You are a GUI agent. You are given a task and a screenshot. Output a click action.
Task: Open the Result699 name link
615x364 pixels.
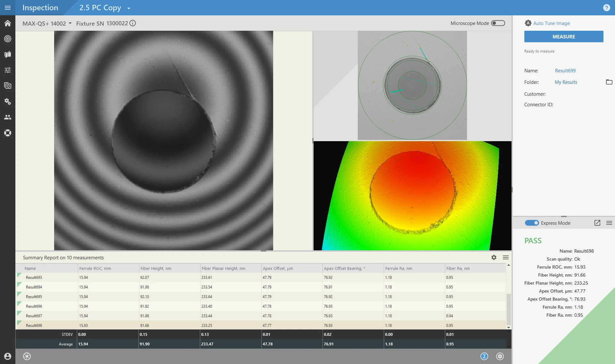pyautogui.click(x=565, y=70)
